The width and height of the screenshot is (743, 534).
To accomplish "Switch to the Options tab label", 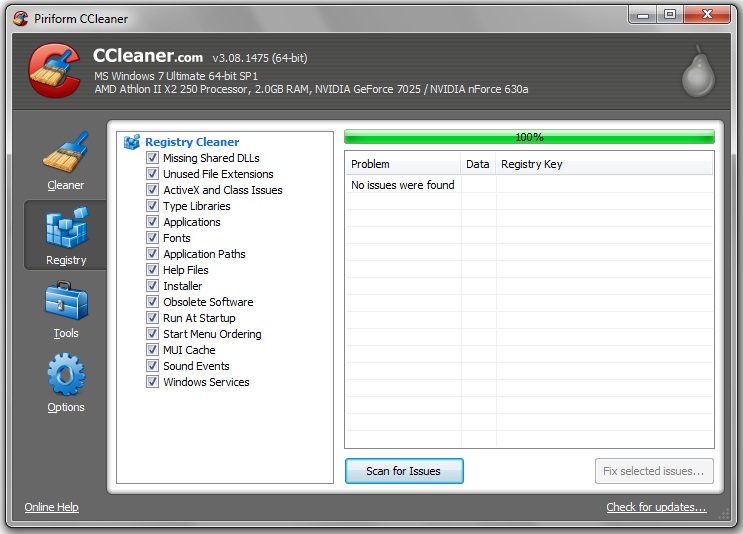I will pyautogui.click(x=66, y=407).
